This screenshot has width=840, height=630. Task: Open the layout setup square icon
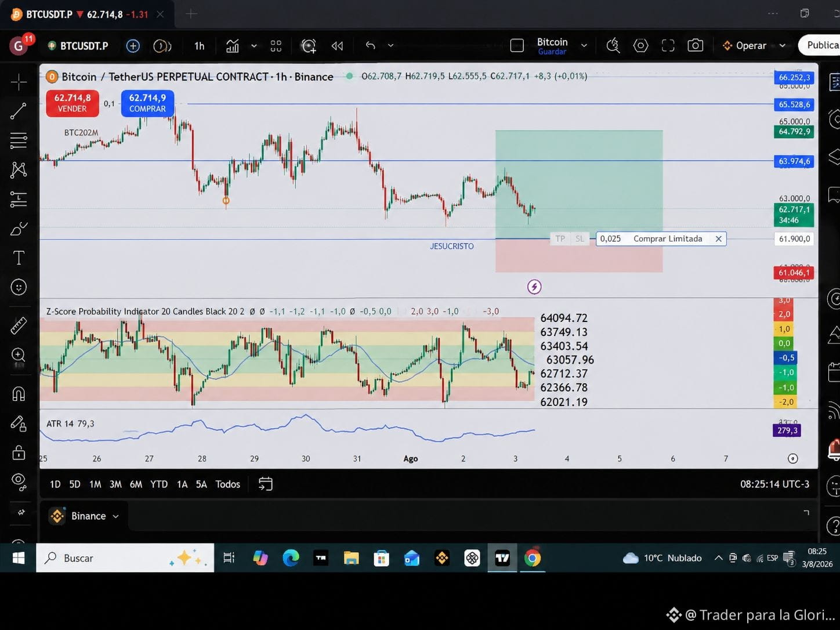[517, 46]
